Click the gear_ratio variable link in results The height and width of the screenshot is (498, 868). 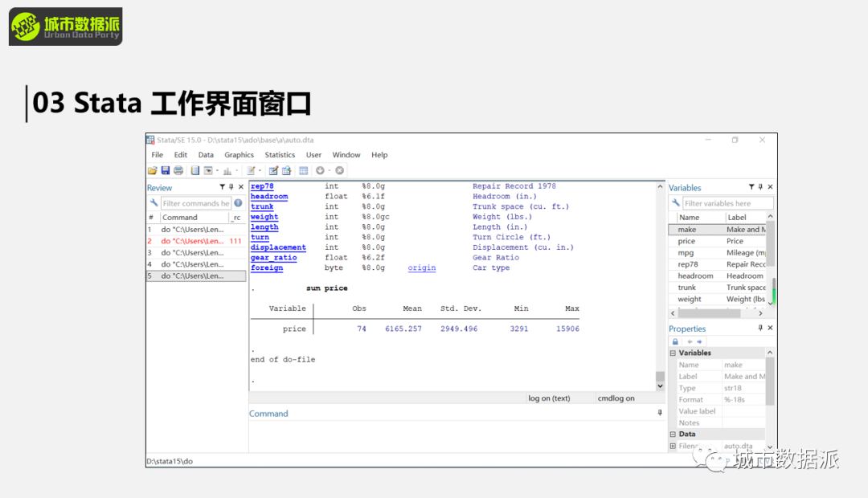coord(273,258)
